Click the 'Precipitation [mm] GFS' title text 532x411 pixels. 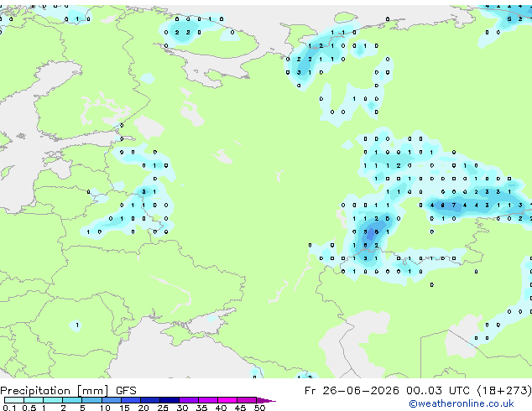(68, 391)
